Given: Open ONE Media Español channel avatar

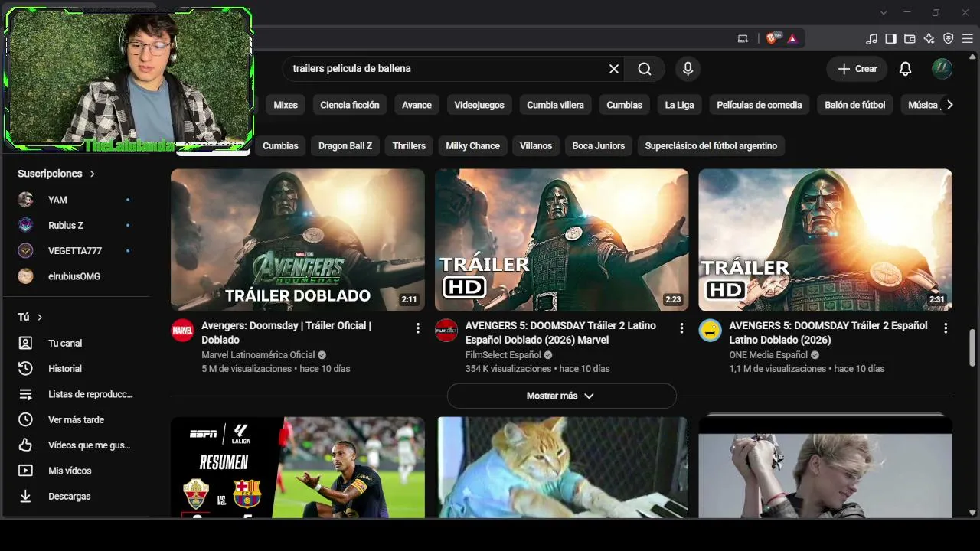Looking at the screenshot, I should pos(710,330).
